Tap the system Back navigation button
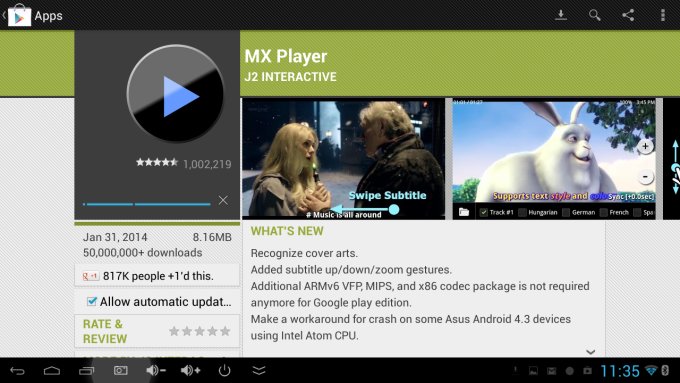This screenshot has height=383, width=680. 17,370
